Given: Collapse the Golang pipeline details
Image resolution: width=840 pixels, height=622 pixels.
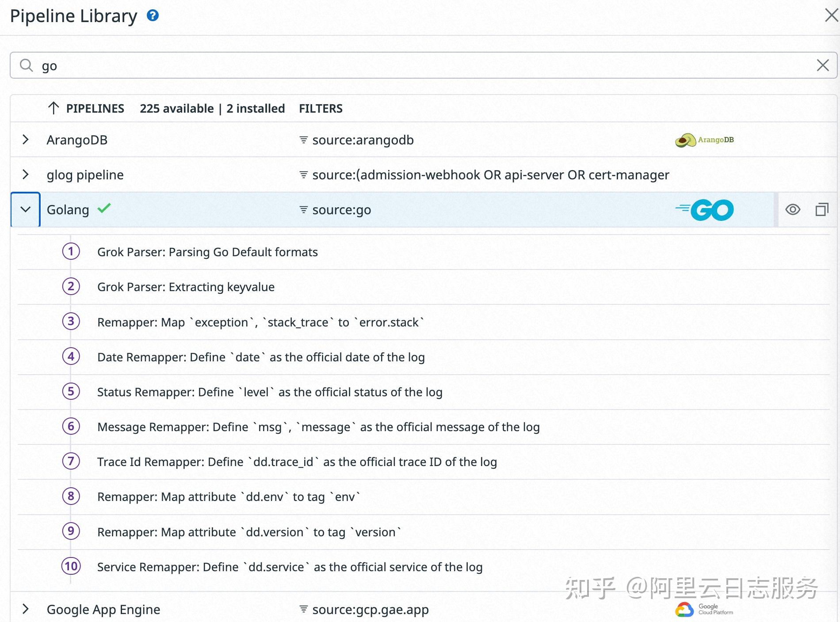Looking at the screenshot, I should (25, 209).
